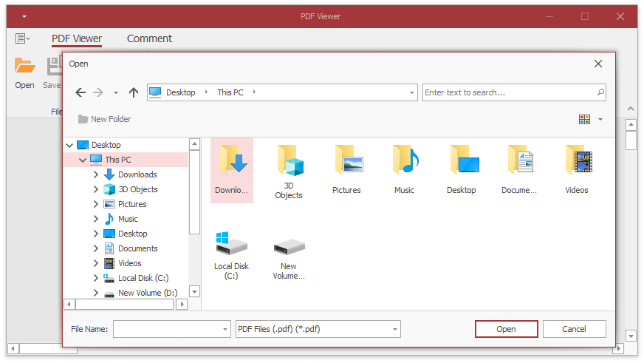Click the tree horizontal scroll right arrow

tap(182, 304)
